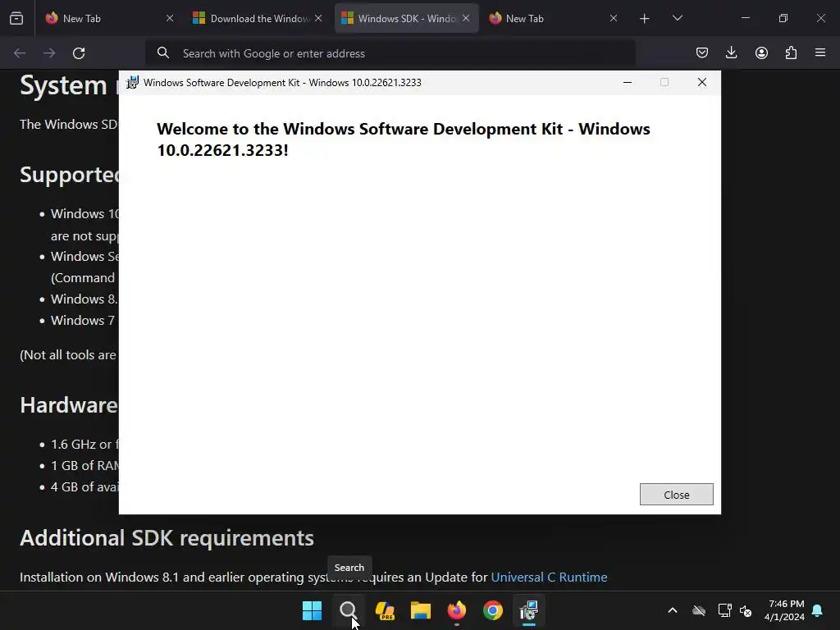Image resolution: width=840 pixels, height=630 pixels.
Task: Launch Chrome from the taskbar
Action: point(493,610)
